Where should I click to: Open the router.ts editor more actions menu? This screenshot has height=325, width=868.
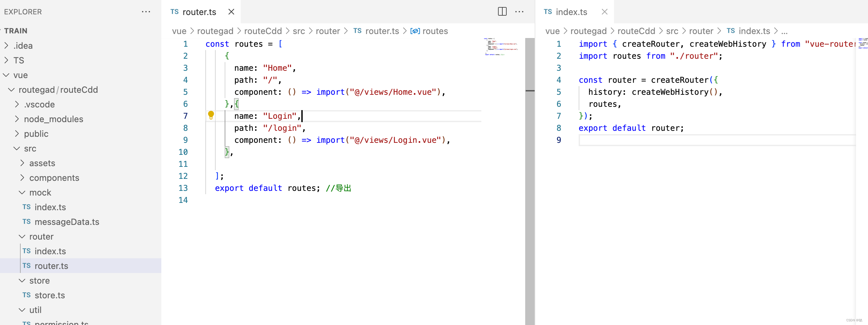[x=519, y=12]
